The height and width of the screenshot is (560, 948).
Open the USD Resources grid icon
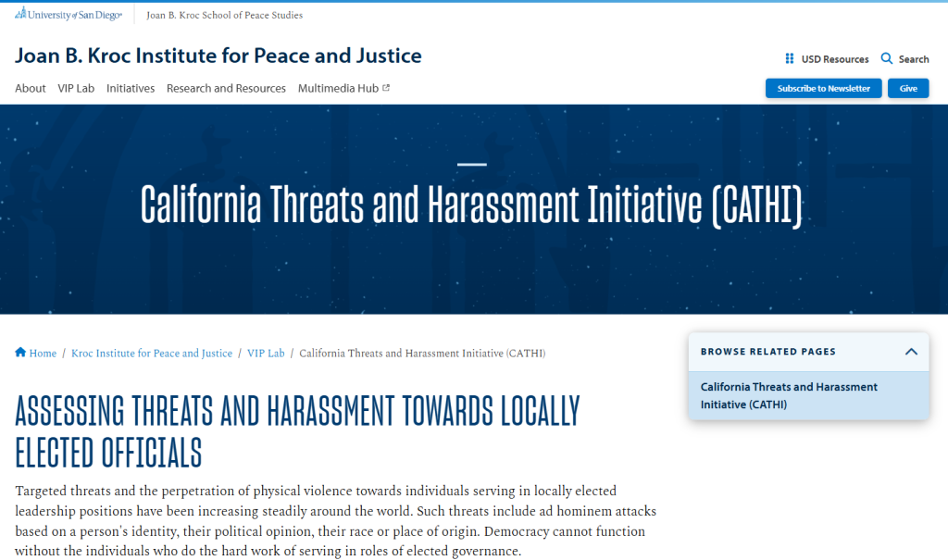coord(790,59)
